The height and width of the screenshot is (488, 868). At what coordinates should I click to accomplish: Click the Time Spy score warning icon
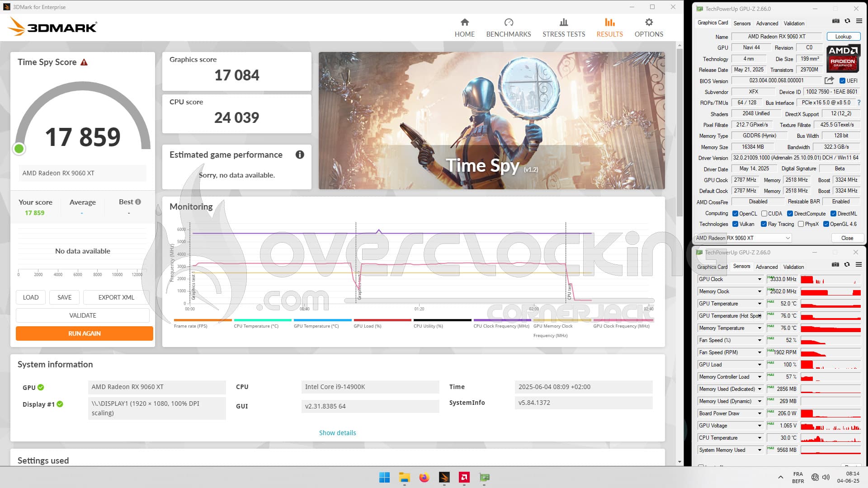pyautogui.click(x=84, y=62)
